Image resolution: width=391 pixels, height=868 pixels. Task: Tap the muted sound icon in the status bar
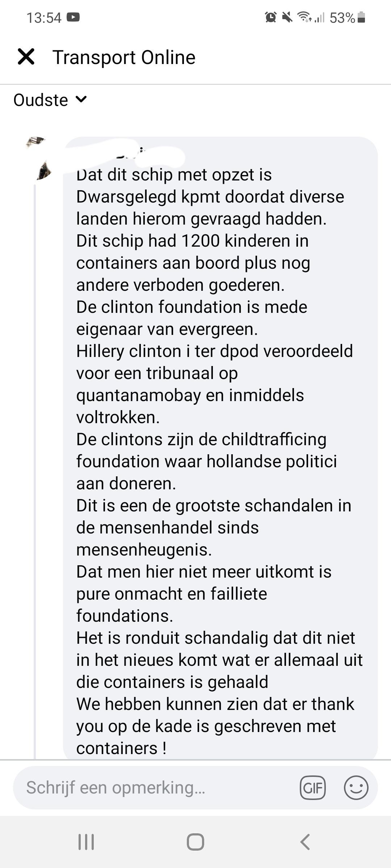pos(287,16)
